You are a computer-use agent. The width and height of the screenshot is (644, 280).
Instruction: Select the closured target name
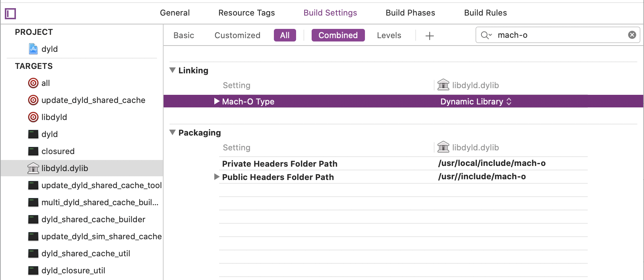[58, 151]
